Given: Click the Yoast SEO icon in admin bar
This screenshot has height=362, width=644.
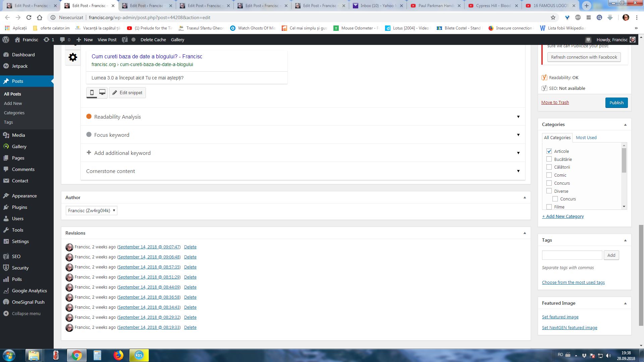Looking at the screenshot, I should pyautogui.click(x=125, y=40).
